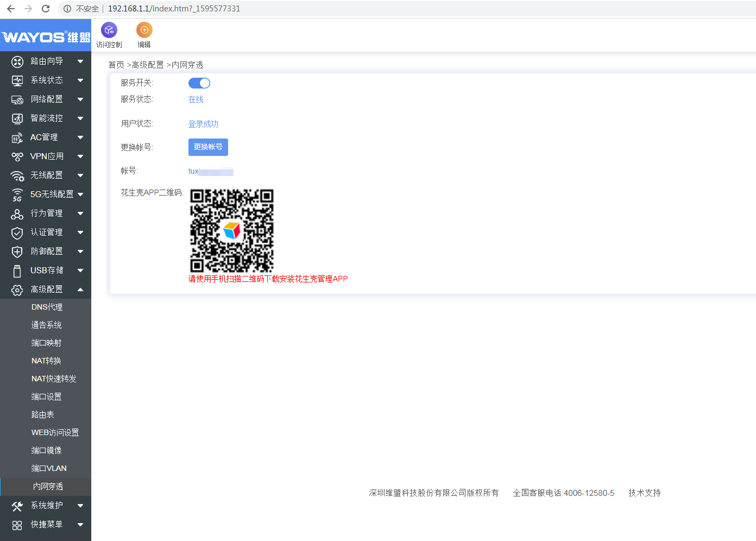The width and height of the screenshot is (756, 541).
Task: Click the 网络配置 sidebar icon
Action: point(17,99)
